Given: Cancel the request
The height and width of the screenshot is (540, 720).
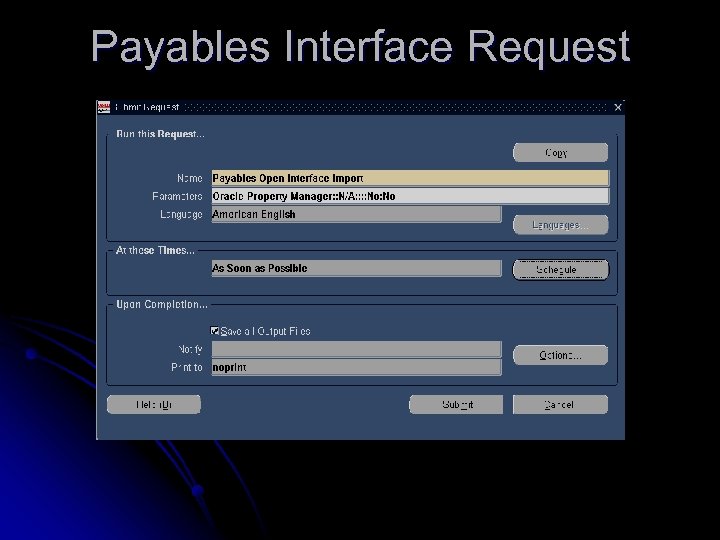Looking at the screenshot, I should (x=560, y=405).
